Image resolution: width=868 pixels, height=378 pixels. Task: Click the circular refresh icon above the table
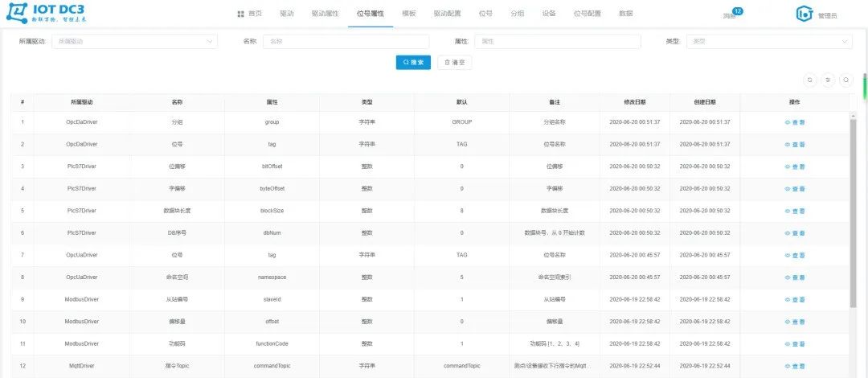point(810,80)
